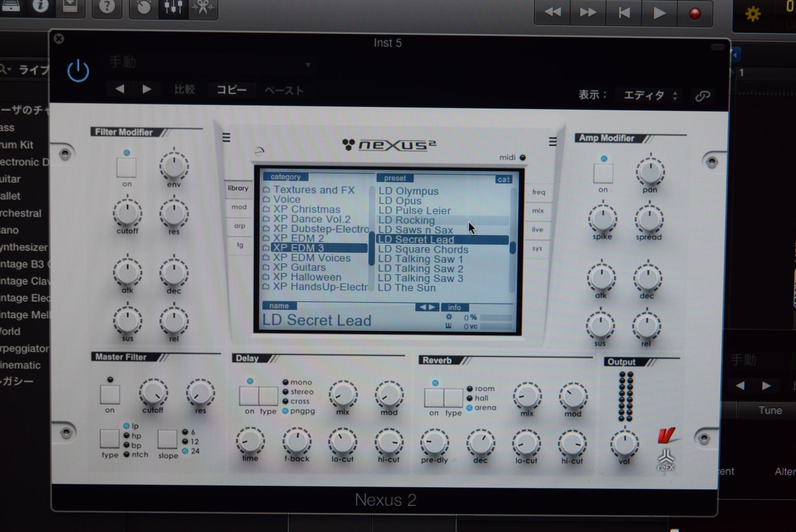The width and height of the screenshot is (796, 532).
Task: Open the XP Guitars category folder
Action: tap(294, 267)
